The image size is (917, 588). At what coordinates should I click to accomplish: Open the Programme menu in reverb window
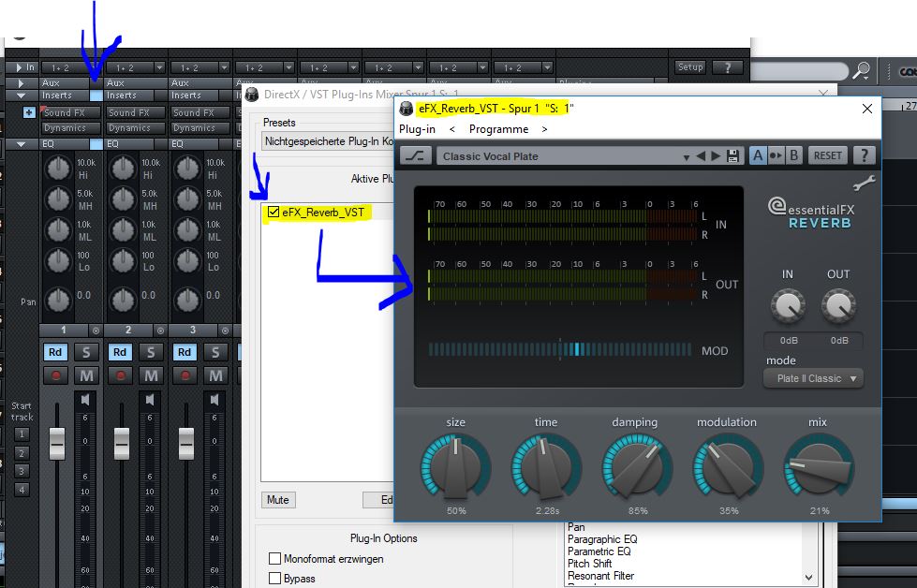tap(498, 129)
